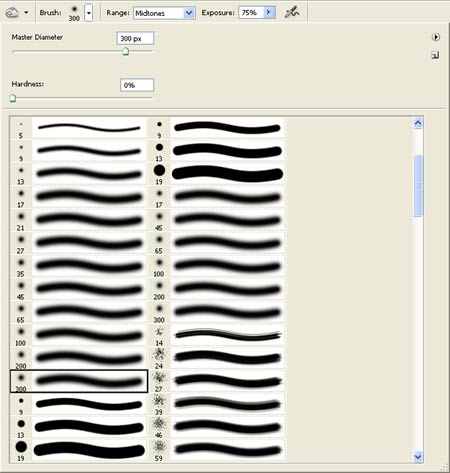This screenshot has height=473, width=450.
Task: Select soft 65 brush in right column
Action: click(x=217, y=243)
